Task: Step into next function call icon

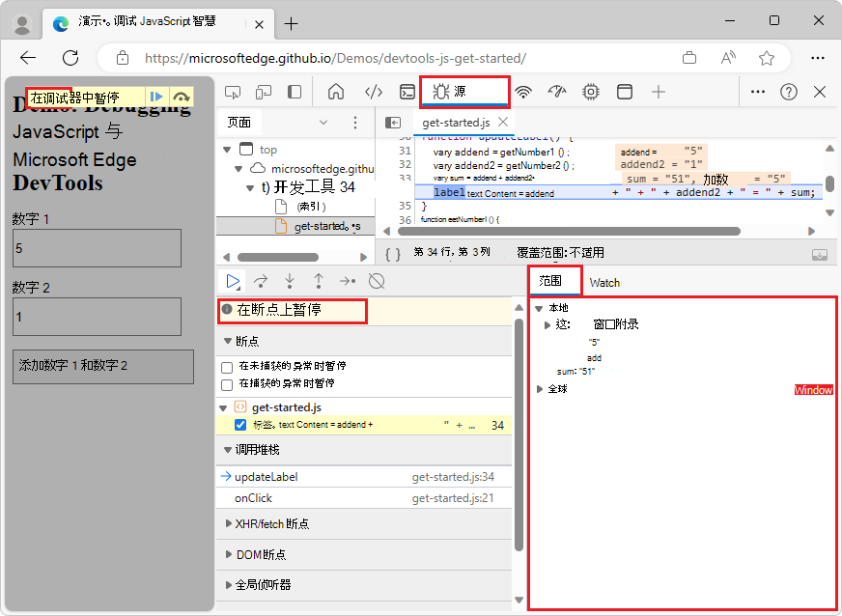Action: coord(290,281)
